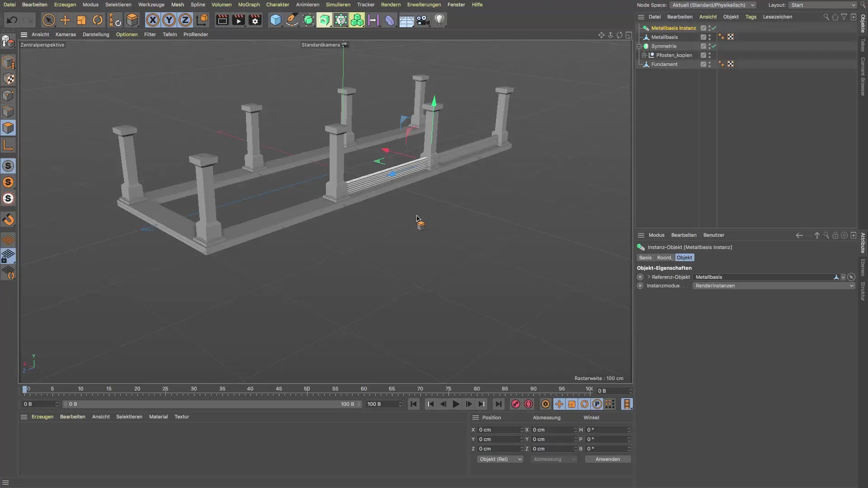Select the Move tool
868x488 pixels.
pos(65,20)
